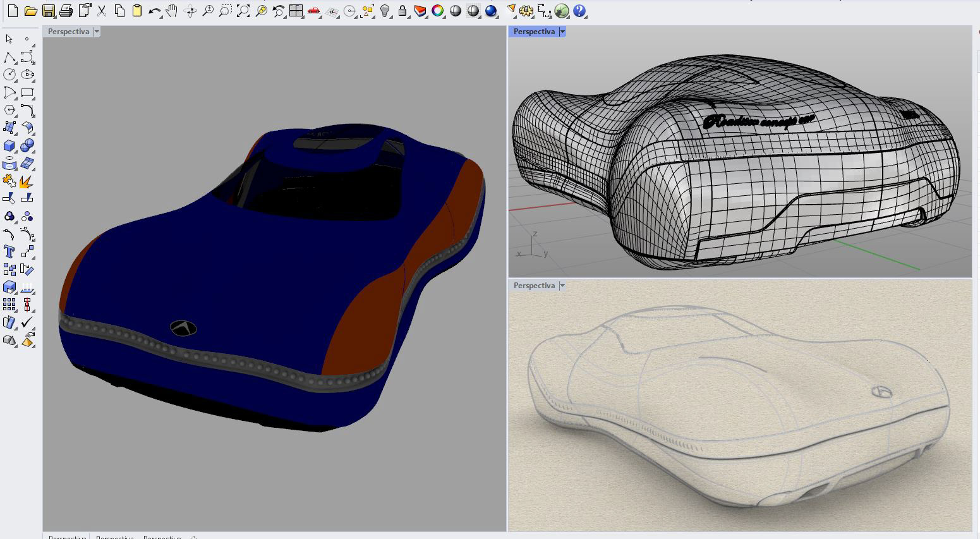The image size is (980, 539).
Task: Select the Boolean Union spheres tool
Action: click(27, 146)
